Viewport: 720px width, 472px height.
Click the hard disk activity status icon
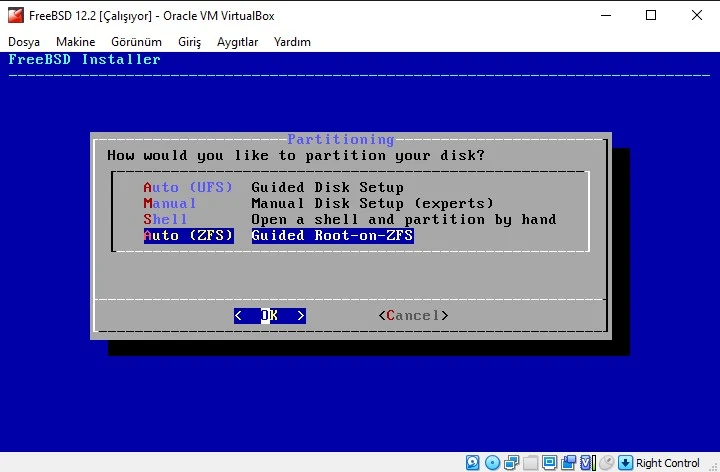point(472,463)
